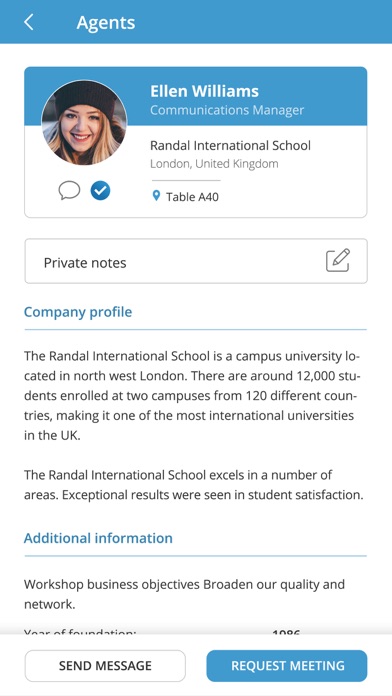This screenshot has height=696, width=392.
Task: Tap the Year of foundation row
Action: pos(195,632)
